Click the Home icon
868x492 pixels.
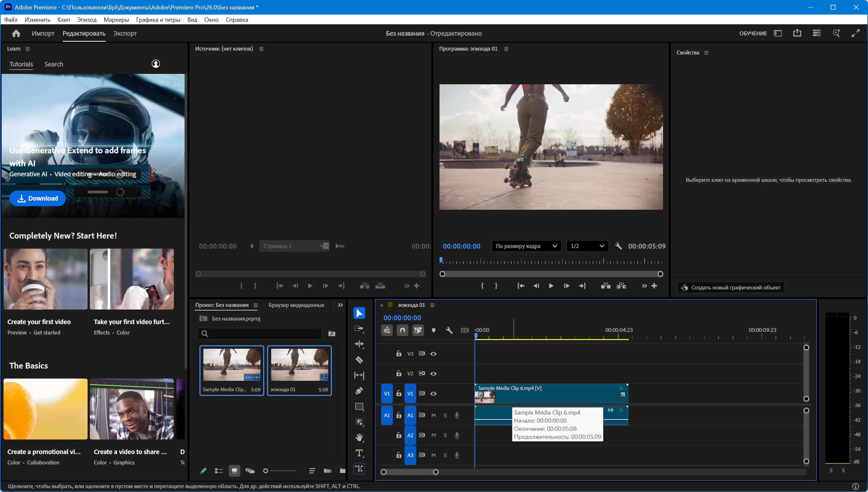pyautogui.click(x=16, y=33)
